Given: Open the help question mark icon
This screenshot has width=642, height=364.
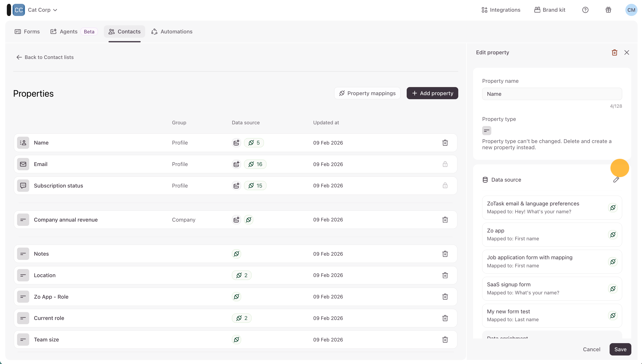Looking at the screenshot, I should pyautogui.click(x=585, y=10).
